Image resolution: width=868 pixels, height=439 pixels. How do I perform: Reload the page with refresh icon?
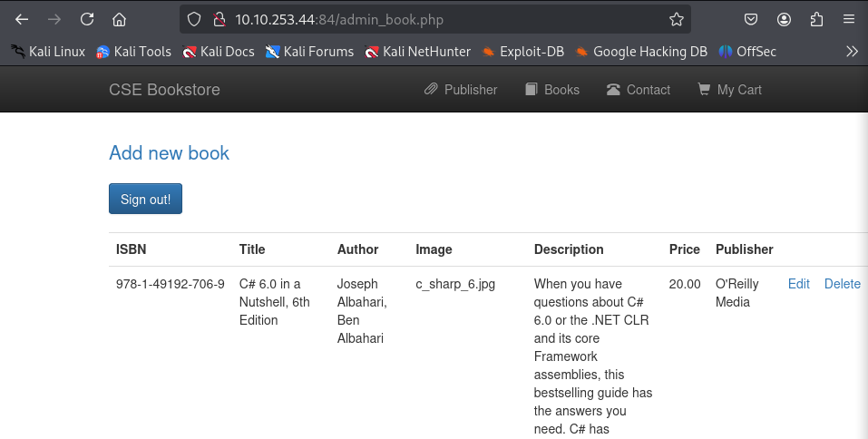(x=87, y=19)
